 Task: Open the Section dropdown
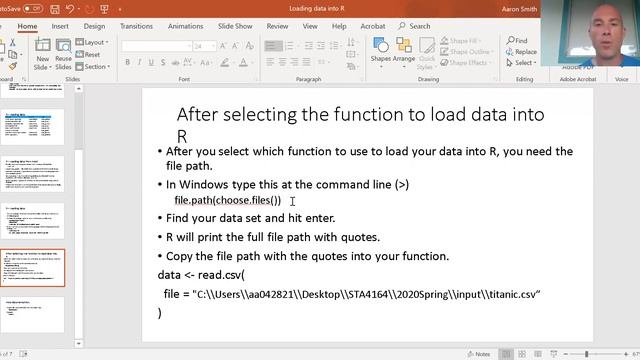click(93, 66)
